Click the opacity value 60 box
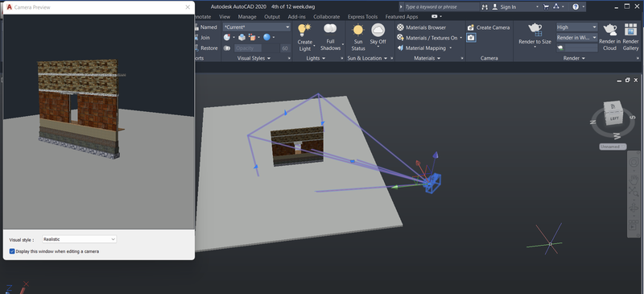The width and height of the screenshot is (644, 294). 285,48
